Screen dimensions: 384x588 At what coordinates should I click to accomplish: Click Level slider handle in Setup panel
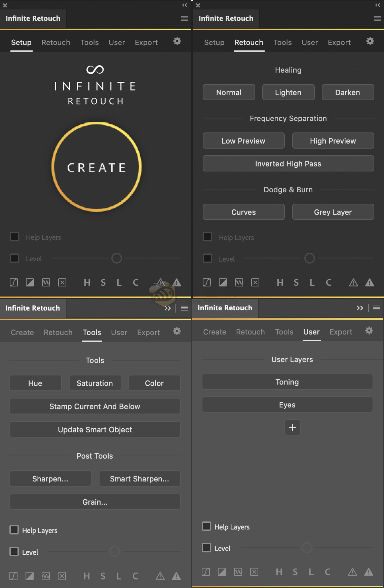coord(117,258)
